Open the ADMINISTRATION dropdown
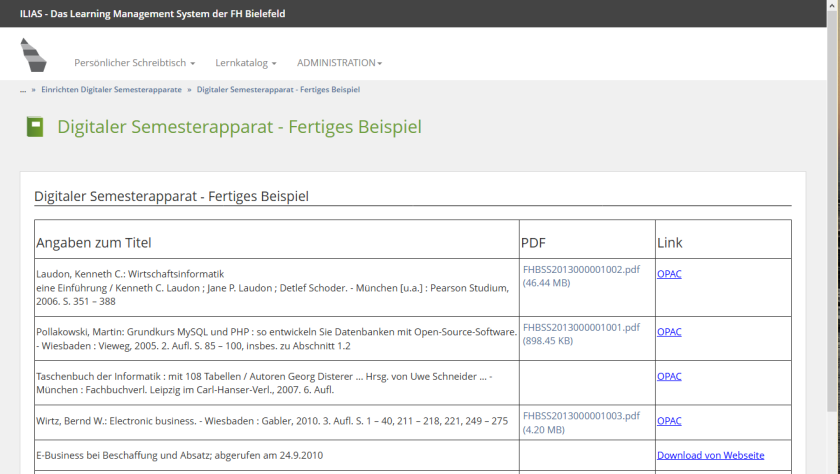The height and width of the screenshot is (474, 840). pyautogui.click(x=339, y=63)
